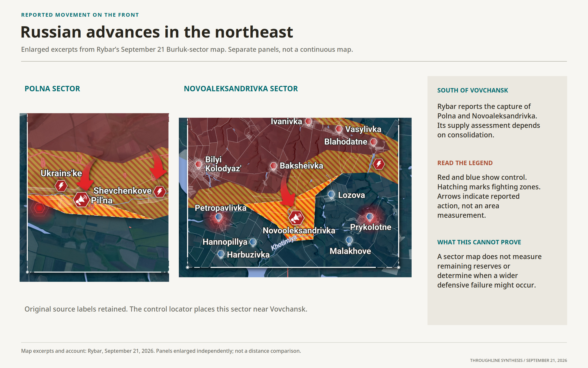This screenshot has height=368, width=588.
Task: Click the South of Vovchansk heading
Action: tap(473, 90)
